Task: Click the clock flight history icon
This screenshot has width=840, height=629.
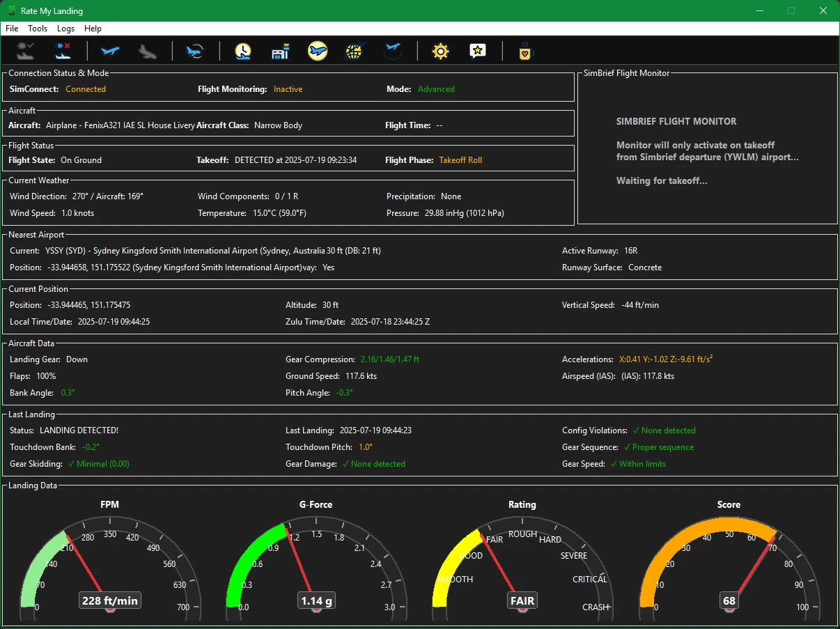Action: click(x=242, y=51)
